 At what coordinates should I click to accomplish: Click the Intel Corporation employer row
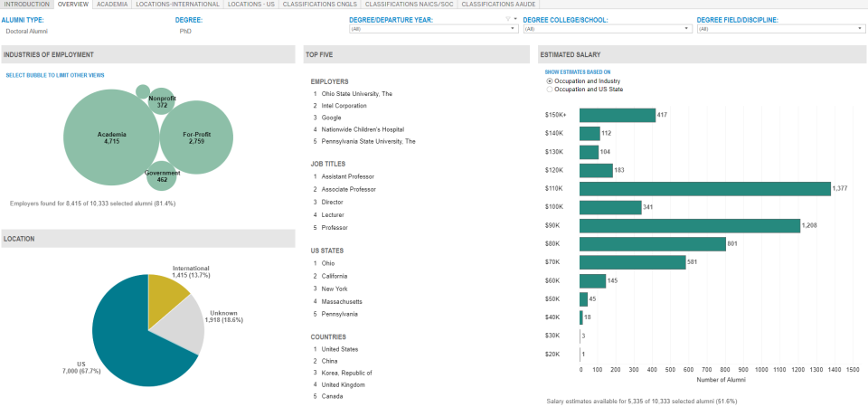[x=344, y=106]
